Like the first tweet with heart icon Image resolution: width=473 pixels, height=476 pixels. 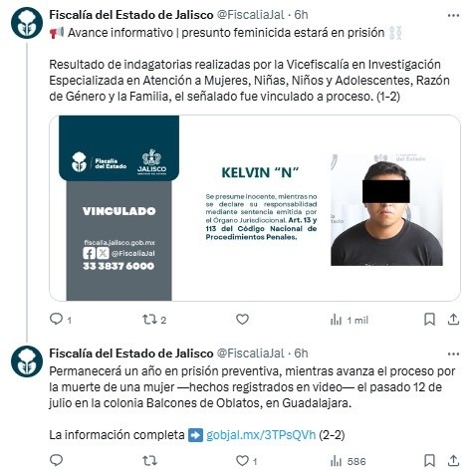[242, 320]
